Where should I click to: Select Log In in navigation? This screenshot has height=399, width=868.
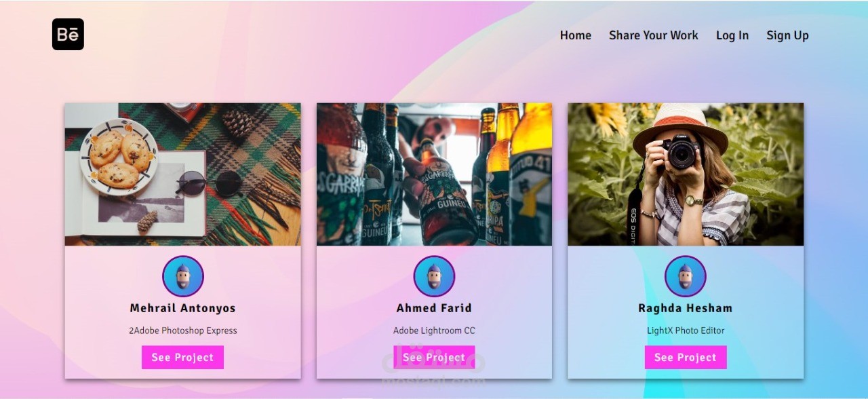(x=732, y=35)
